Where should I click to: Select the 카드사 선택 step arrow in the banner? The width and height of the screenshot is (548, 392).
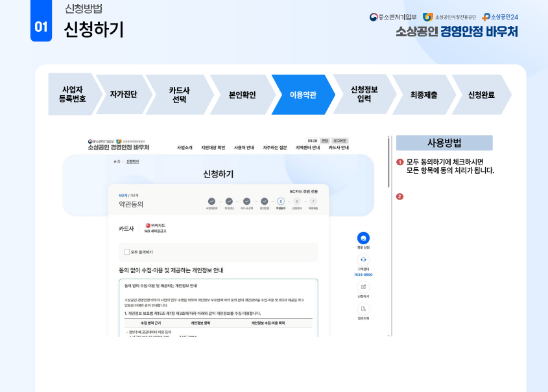(x=179, y=95)
